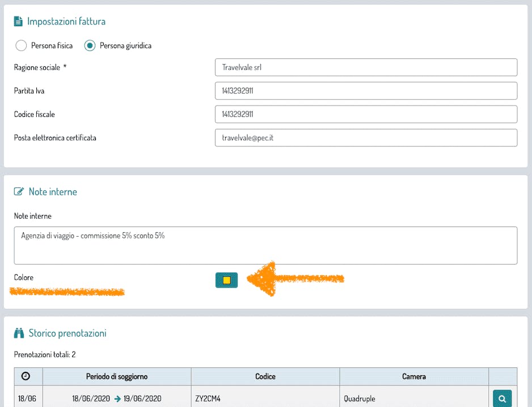Edit the Posta elettronica certificata field
Image resolution: width=532 pixels, height=407 pixels.
[366, 137]
